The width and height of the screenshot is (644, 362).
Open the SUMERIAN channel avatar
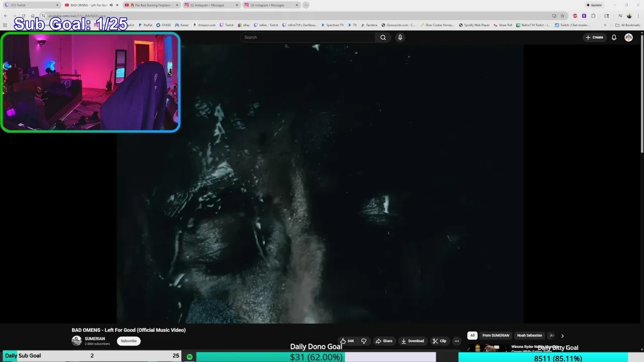[76, 341]
